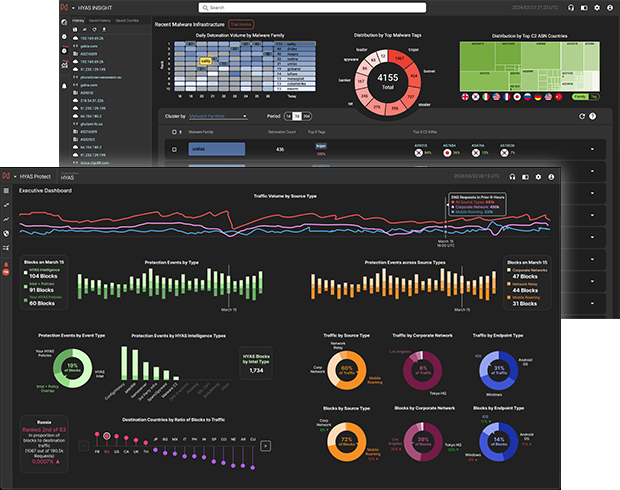Select the 7d period option
The width and height of the screenshot is (620, 490).
point(297,116)
